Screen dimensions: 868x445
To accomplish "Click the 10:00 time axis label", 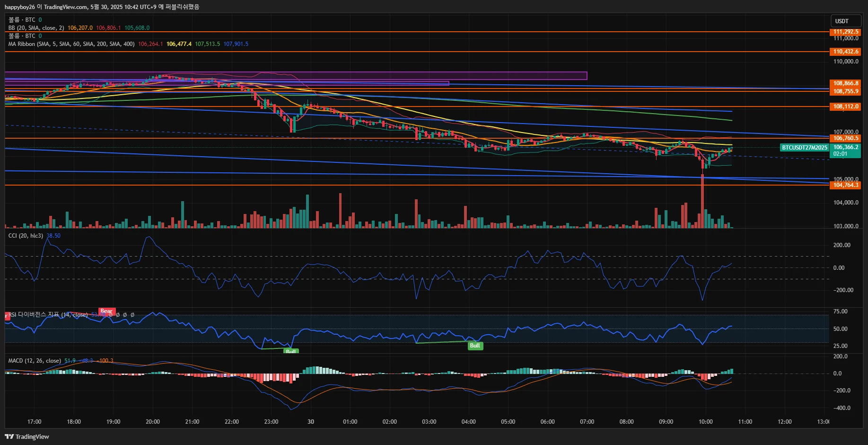I will point(705,422).
